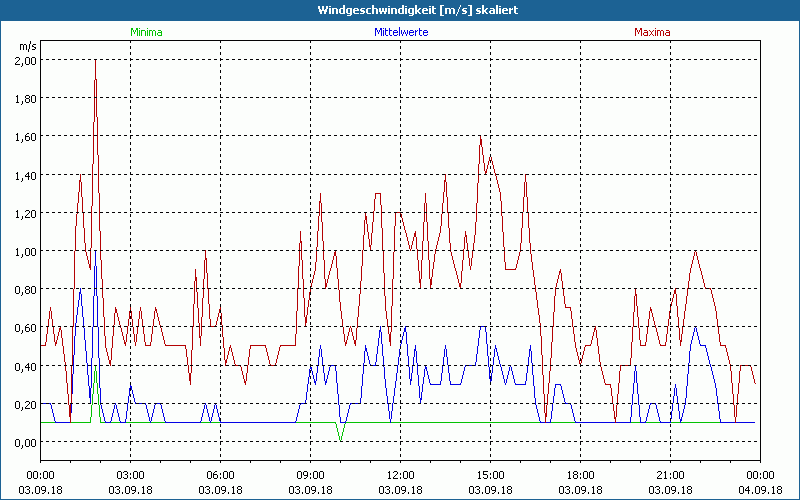The image size is (800, 500).
Task: Select the Mittelwerte legend label
Action: [x=400, y=32]
